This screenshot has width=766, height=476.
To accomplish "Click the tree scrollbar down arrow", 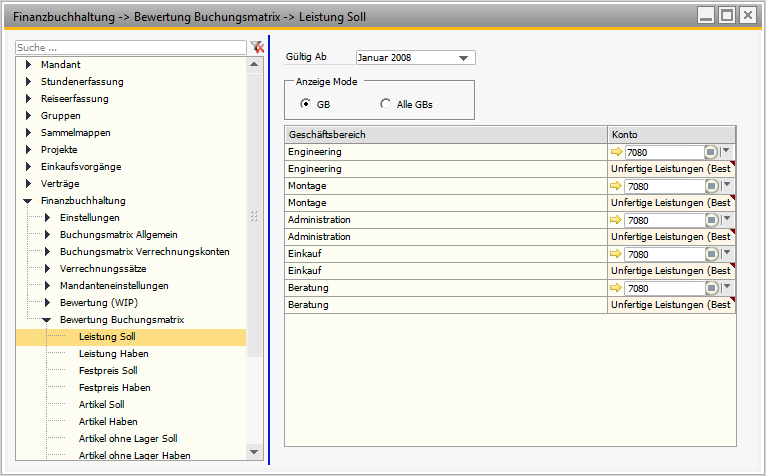I will [x=254, y=452].
